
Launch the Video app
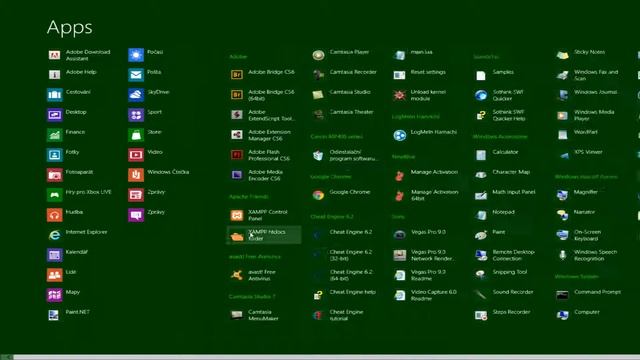pos(146,155)
